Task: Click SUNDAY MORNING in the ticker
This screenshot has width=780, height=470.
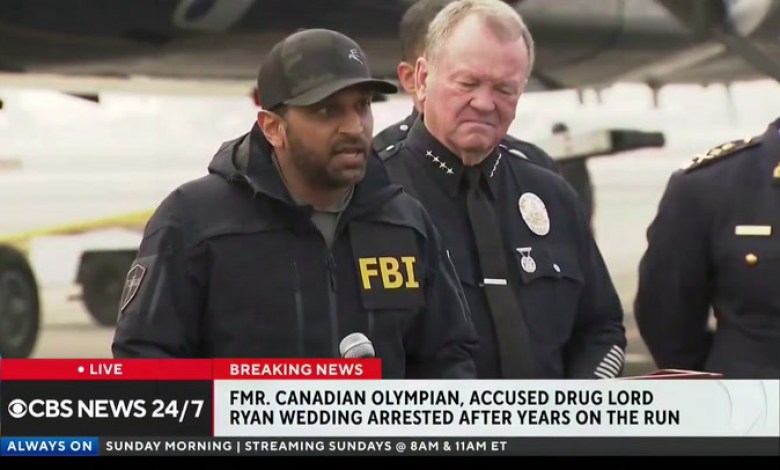Action: click(169, 446)
